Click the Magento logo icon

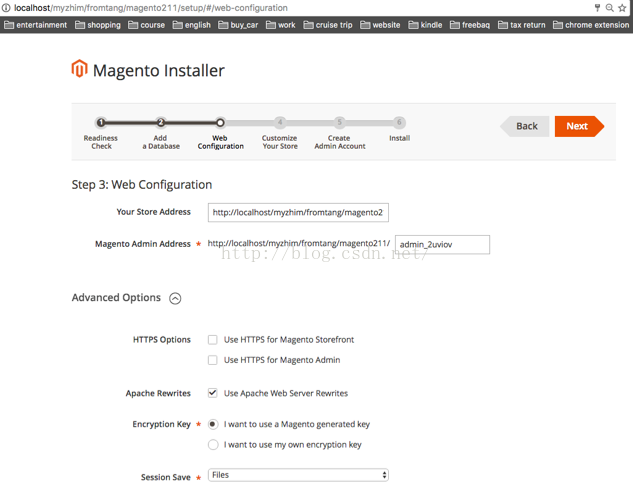(79, 69)
